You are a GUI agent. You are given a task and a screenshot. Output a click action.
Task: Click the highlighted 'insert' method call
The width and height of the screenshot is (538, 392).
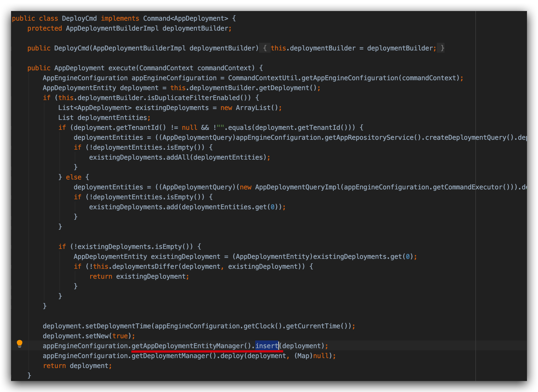tap(267, 346)
